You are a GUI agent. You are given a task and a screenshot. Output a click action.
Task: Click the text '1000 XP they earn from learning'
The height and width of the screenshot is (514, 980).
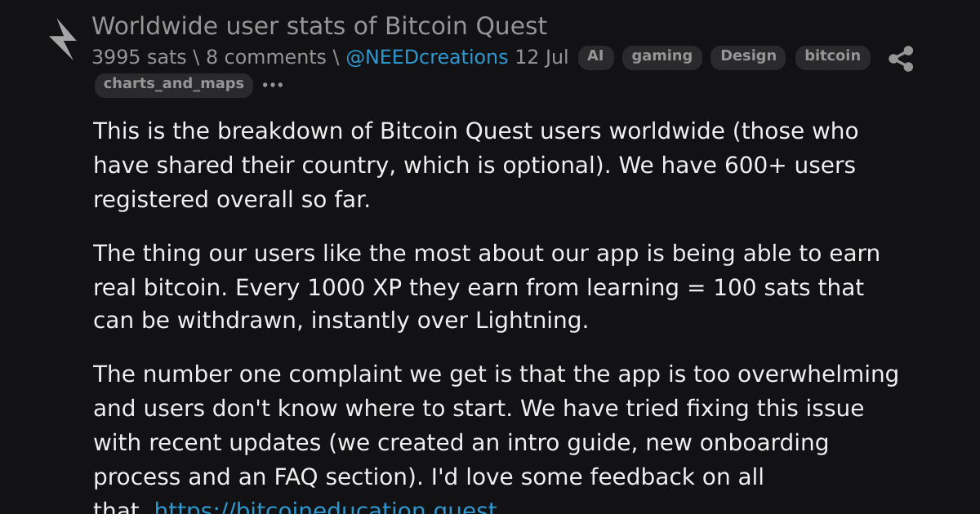[x=477, y=287]
